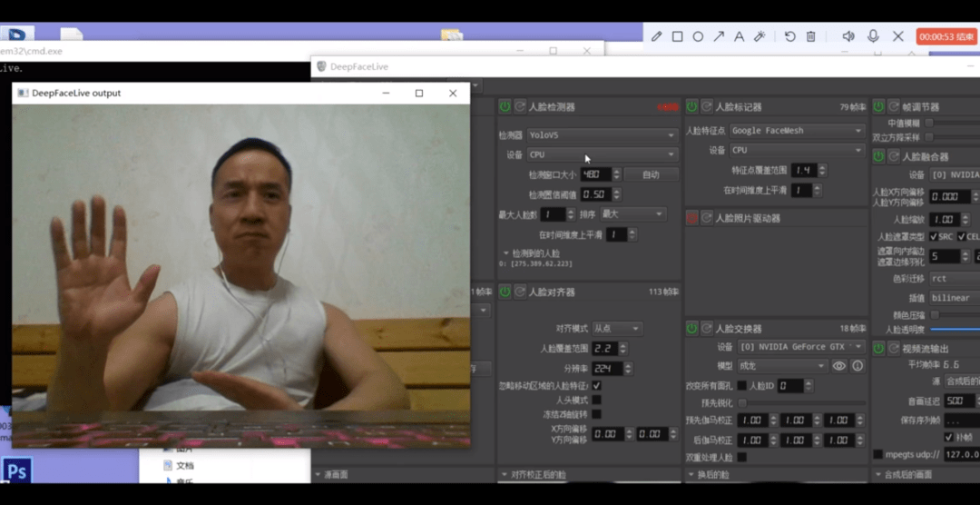Choose the arrow drawing tool in recorder toolbar
980x505 pixels.
[x=719, y=36]
